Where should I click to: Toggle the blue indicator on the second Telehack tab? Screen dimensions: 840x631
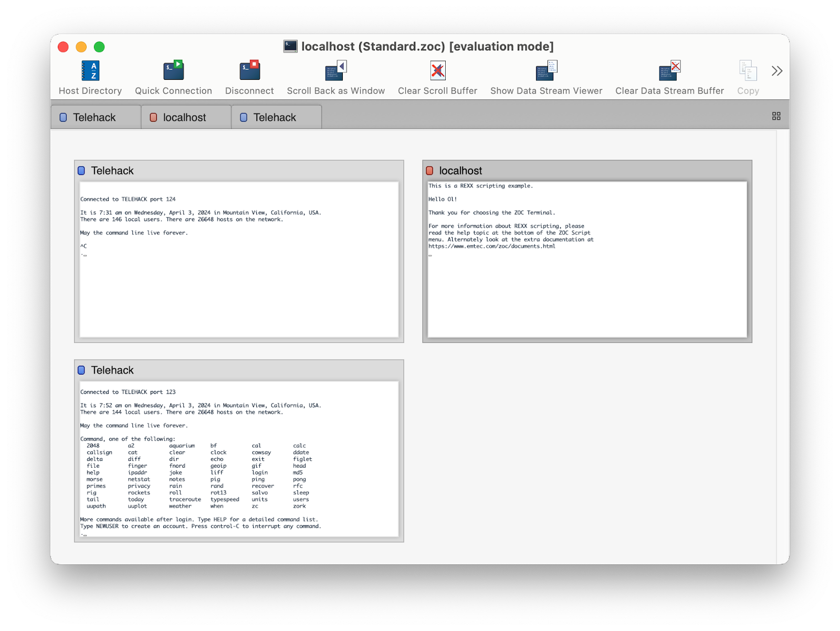(243, 117)
